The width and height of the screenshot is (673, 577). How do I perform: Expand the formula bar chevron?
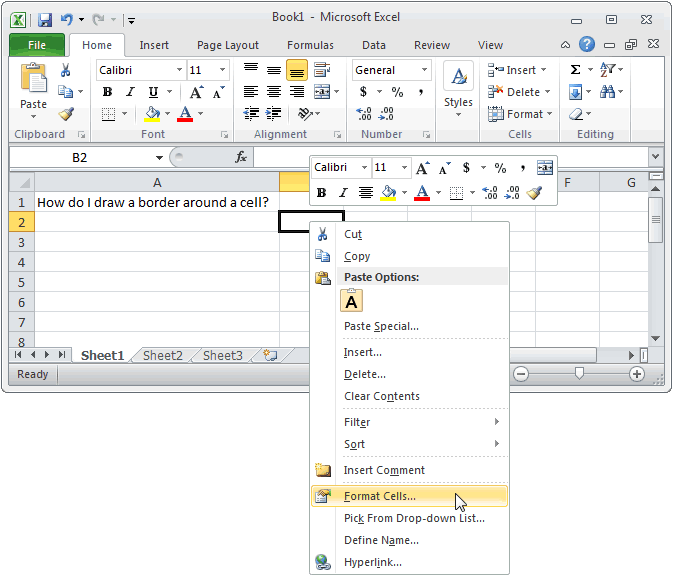pyautogui.click(x=655, y=156)
